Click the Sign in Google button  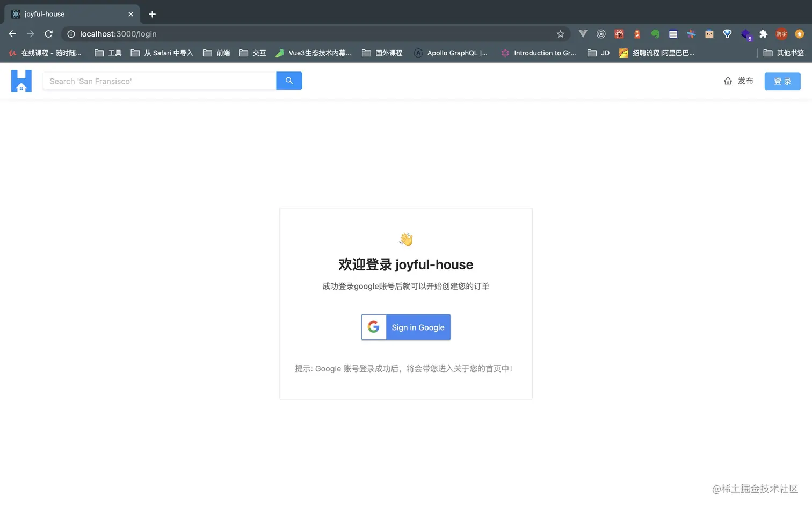coord(406,327)
